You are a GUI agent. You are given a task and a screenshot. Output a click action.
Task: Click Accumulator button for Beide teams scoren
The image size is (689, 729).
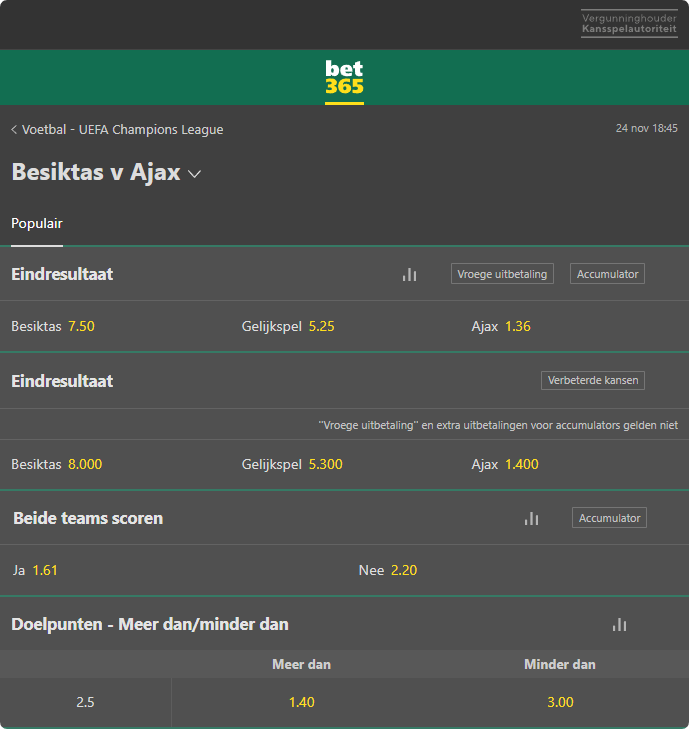pos(609,518)
